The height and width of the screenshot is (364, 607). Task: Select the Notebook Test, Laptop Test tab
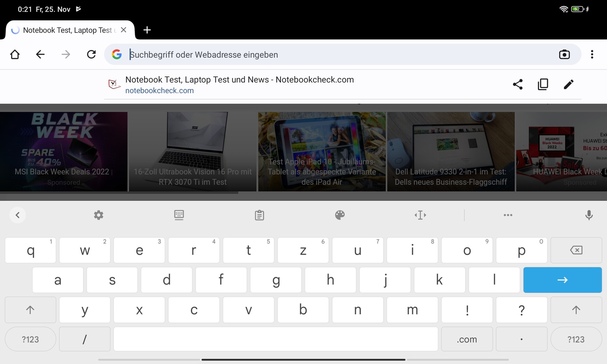(67, 30)
